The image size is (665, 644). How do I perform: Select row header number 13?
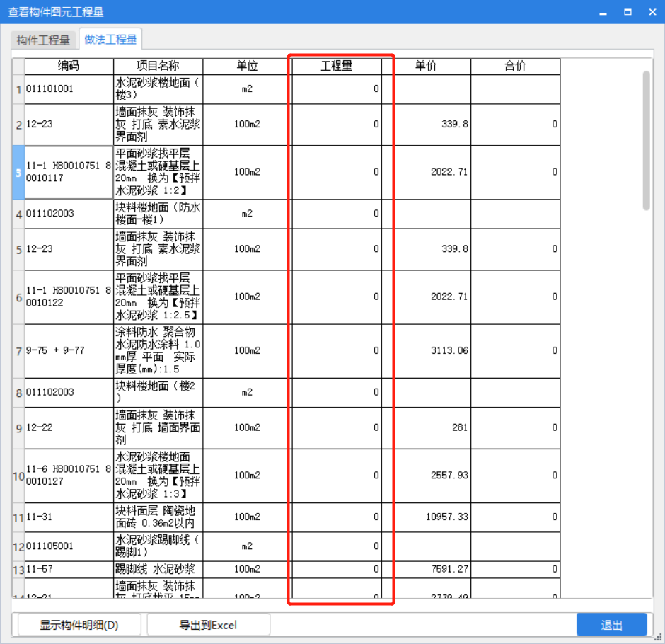[x=18, y=570]
